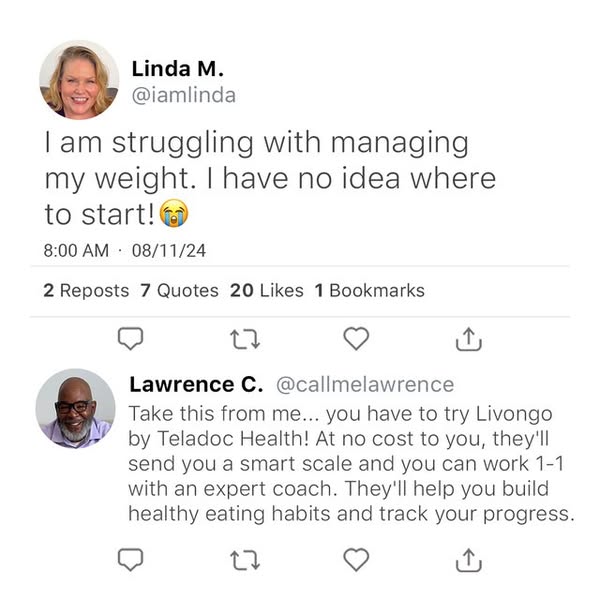This screenshot has height=600, width=600.
Task: Click the 8:00 AM tweet timestamp
Action: [75, 249]
